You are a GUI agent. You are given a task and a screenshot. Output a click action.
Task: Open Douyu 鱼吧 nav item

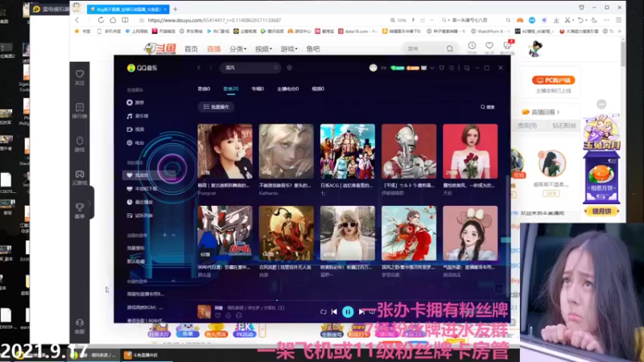pos(313,49)
